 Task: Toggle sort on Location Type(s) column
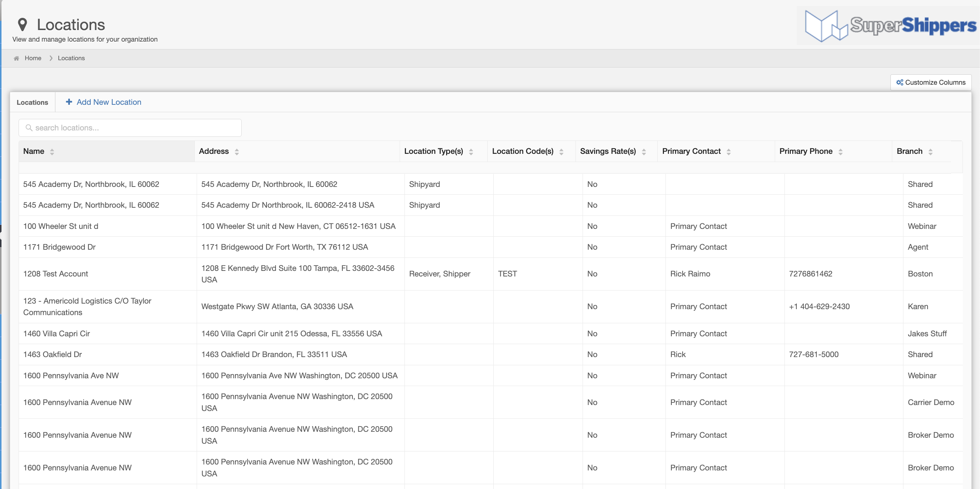pos(471,152)
